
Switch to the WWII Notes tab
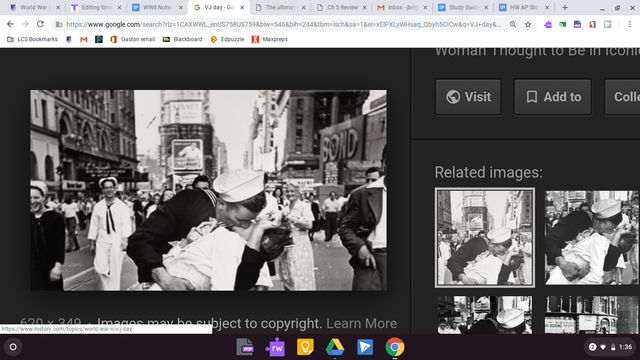tap(157, 8)
